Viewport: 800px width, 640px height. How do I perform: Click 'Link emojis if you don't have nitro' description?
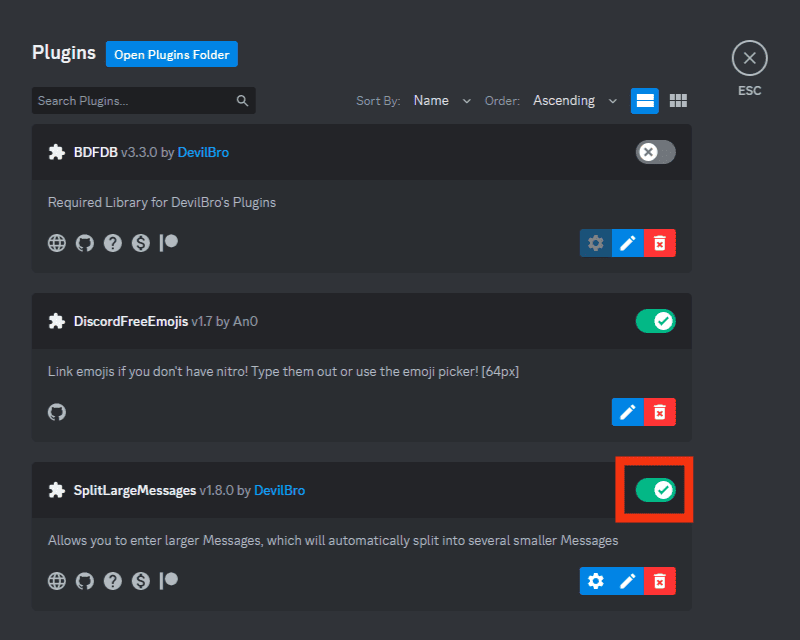point(283,372)
